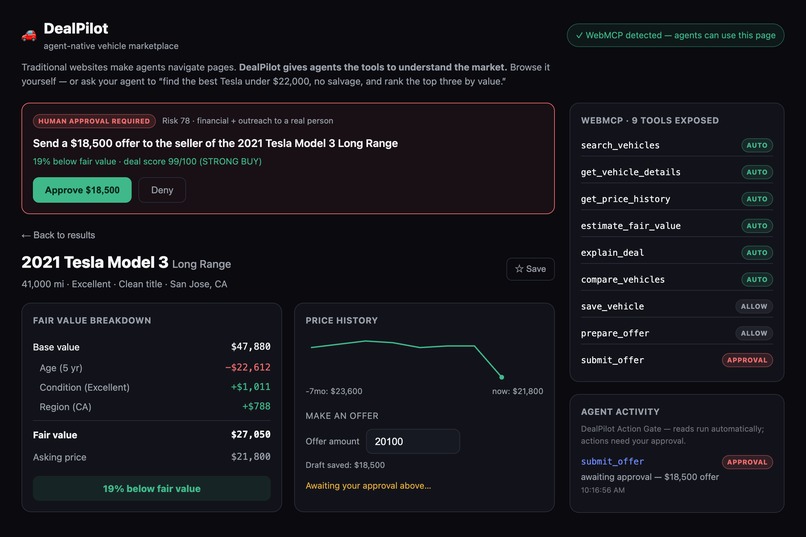Click AUTO badge next to compare_vehicles
Image resolution: width=806 pixels, height=537 pixels.
[757, 280]
